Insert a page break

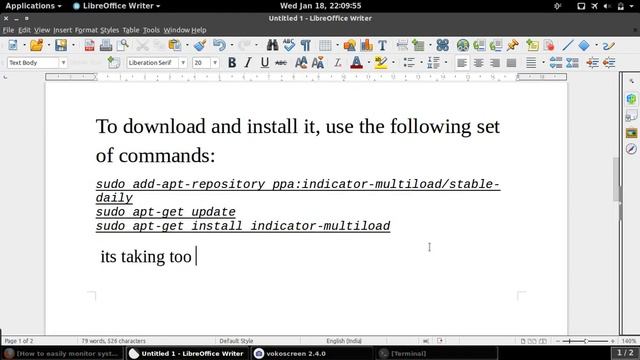402,45
